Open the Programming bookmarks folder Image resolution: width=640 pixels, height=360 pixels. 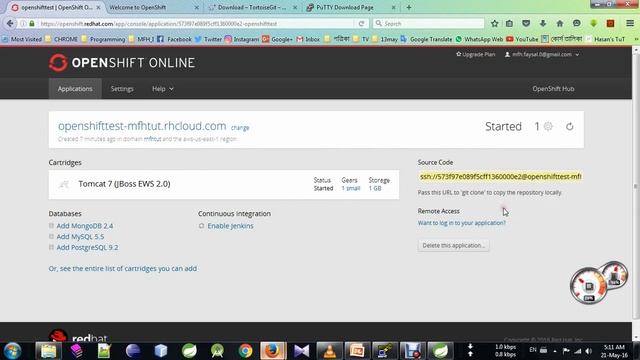(103, 39)
